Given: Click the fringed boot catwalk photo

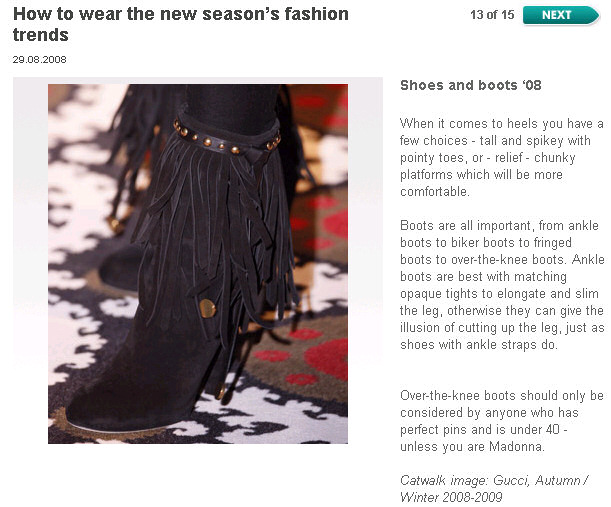Looking at the screenshot, I should point(198,264).
